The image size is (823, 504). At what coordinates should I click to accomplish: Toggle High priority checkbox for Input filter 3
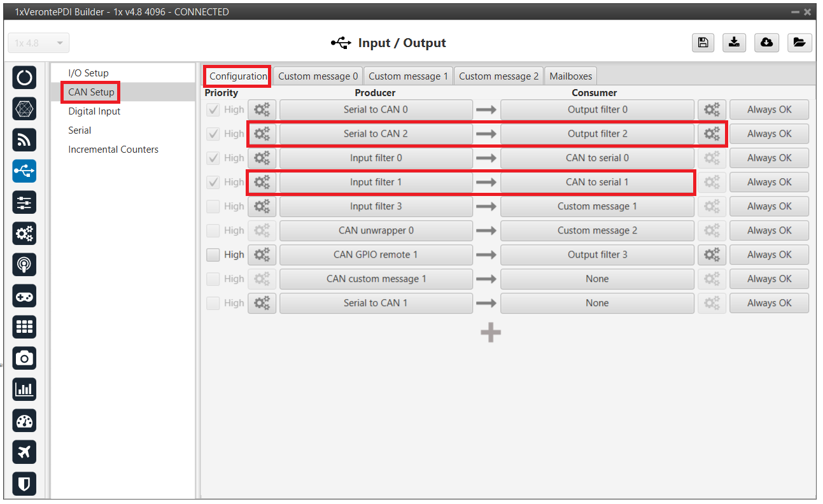[213, 206]
